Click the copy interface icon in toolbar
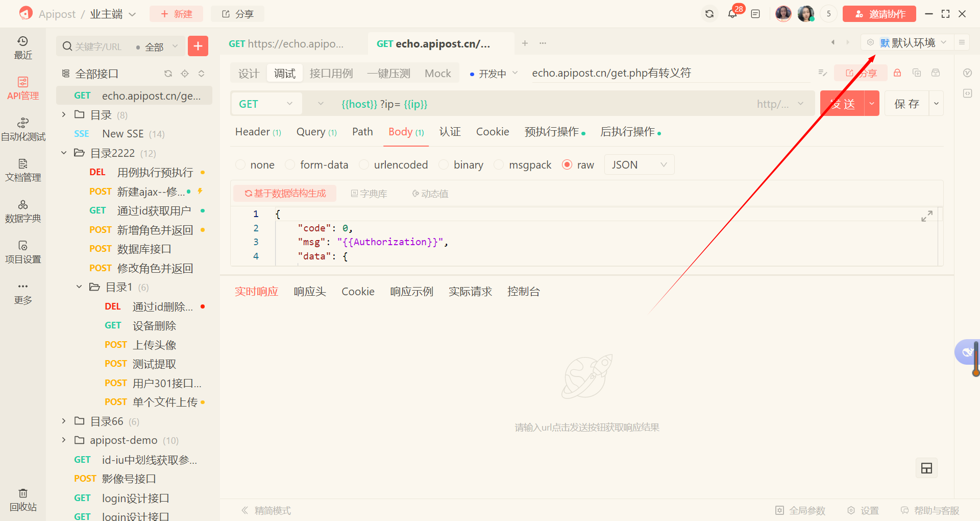980x521 pixels. click(x=917, y=73)
